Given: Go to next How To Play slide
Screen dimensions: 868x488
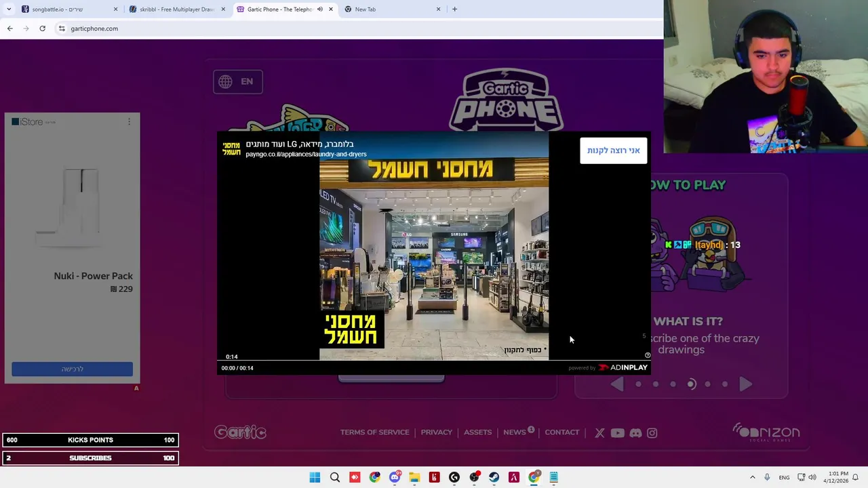Looking at the screenshot, I should point(746,384).
